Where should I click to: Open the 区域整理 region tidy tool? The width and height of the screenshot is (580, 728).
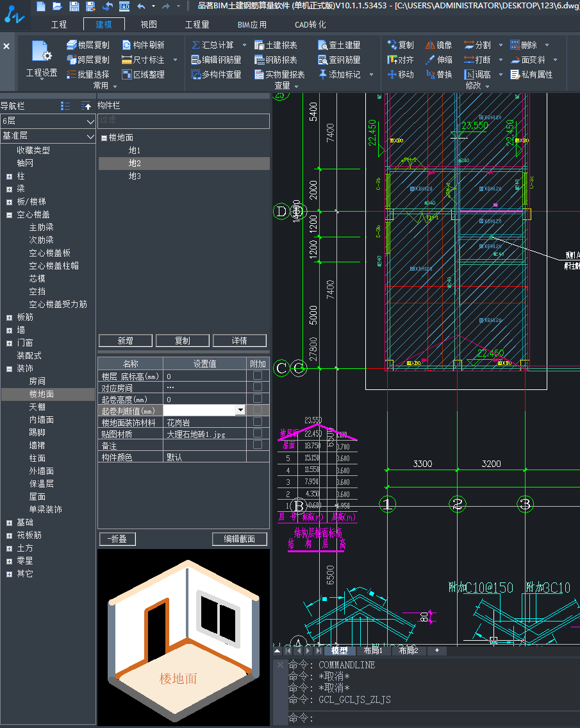[x=144, y=74]
